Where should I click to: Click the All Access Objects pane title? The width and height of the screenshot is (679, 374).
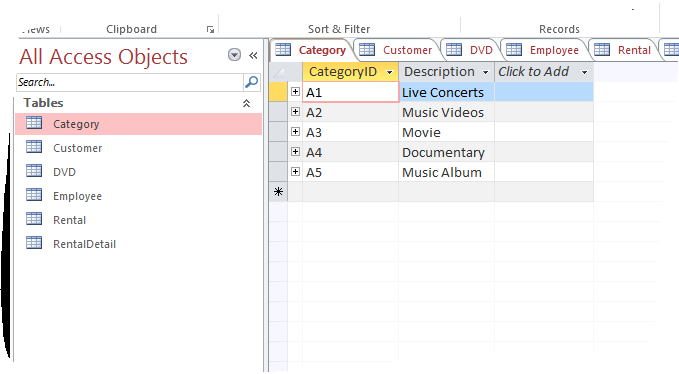point(103,57)
